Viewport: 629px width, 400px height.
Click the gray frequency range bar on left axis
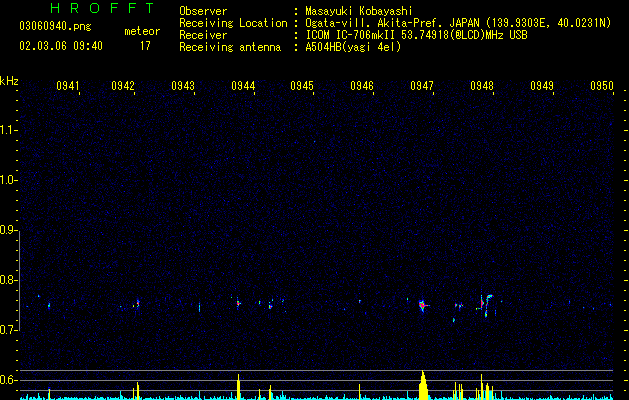tap(19, 280)
